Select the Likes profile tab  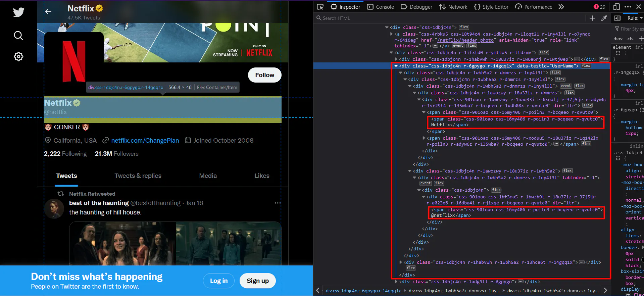click(262, 176)
